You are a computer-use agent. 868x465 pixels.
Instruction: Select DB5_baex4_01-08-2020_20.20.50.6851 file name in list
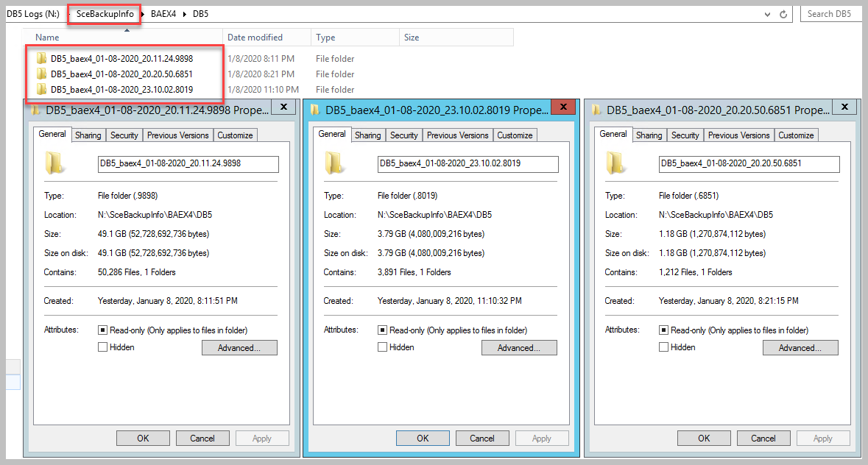121,74
